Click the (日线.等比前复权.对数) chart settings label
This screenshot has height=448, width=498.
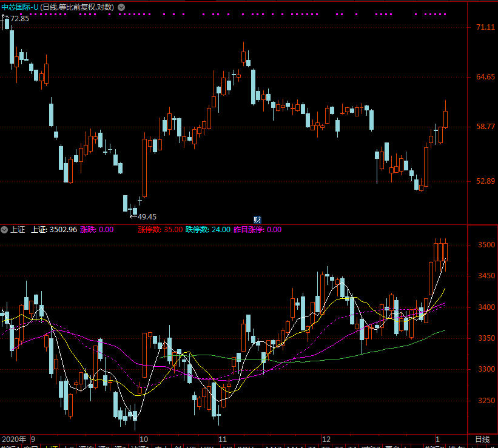[x=77, y=7]
